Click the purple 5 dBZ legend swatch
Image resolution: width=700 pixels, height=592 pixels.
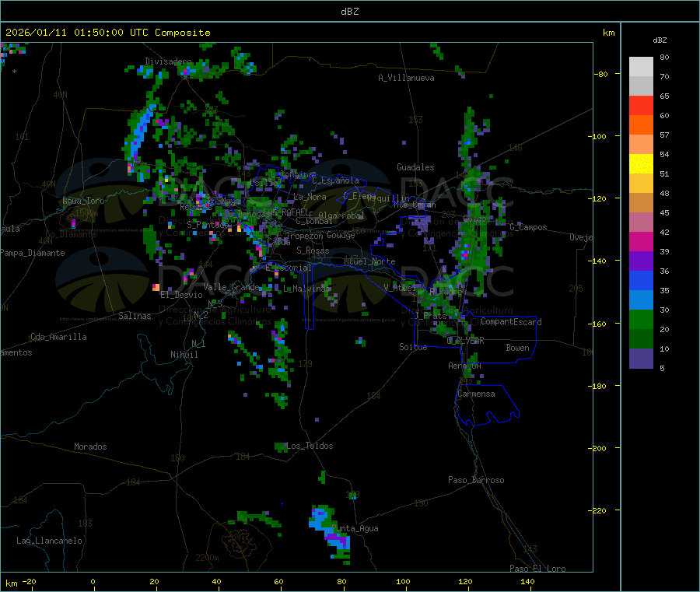click(x=641, y=359)
